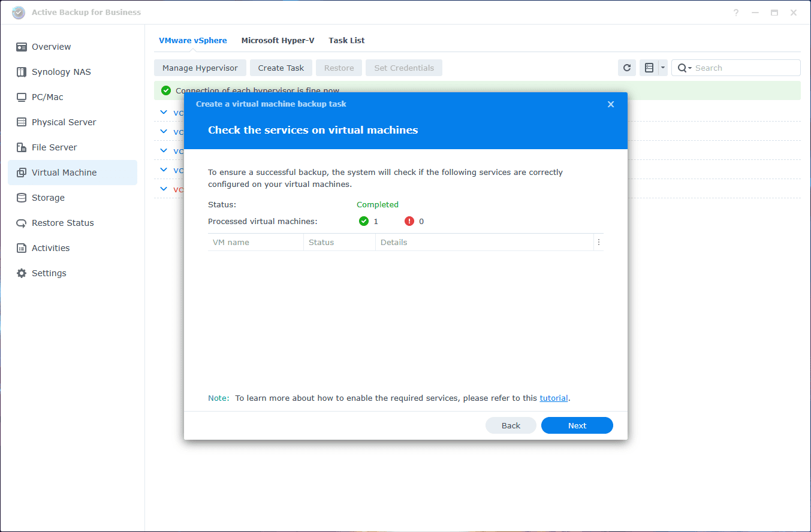811x532 pixels.
Task: Open the tutorial link in the note
Action: (x=554, y=398)
